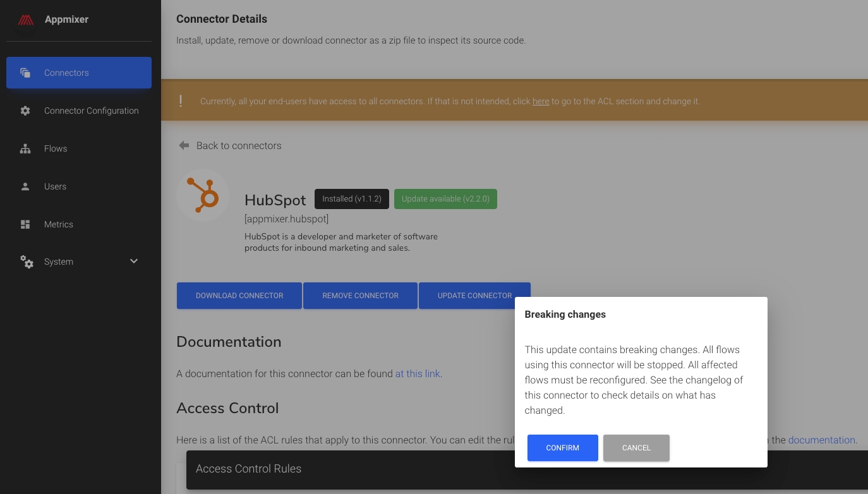Follow the 'here' ACL link in banner
Screen dimensions: 868x494
click(541, 101)
